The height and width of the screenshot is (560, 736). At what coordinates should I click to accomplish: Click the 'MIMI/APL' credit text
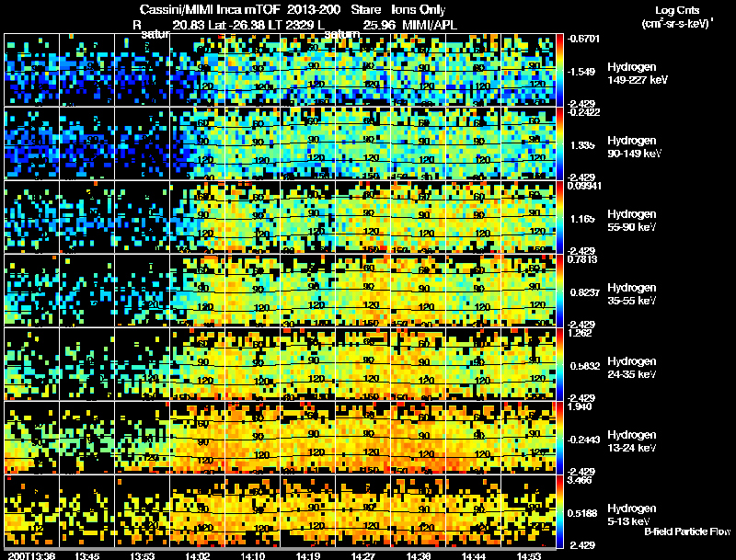tap(430, 25)
